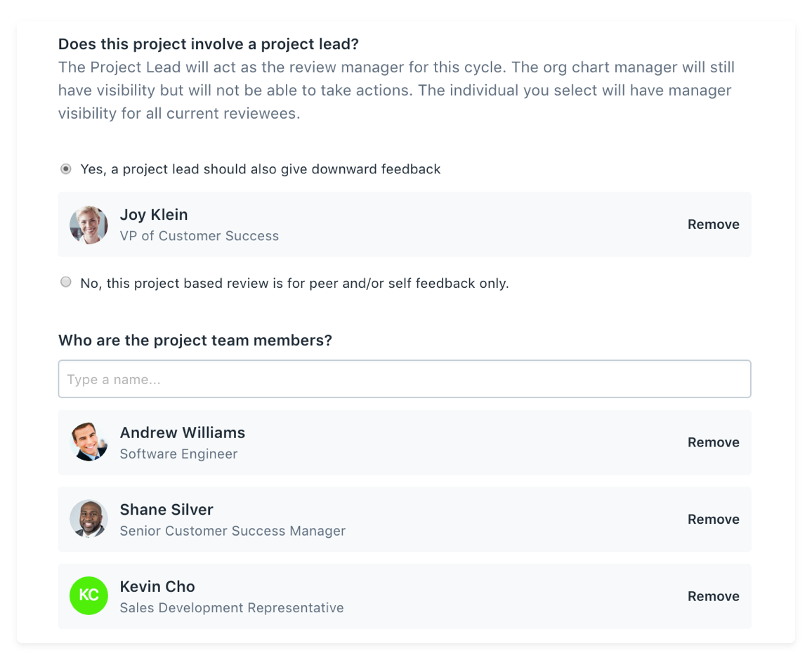Click the Andrew Williams name text
The width and height of the screenshot is (812, 660).
(183, 433)
